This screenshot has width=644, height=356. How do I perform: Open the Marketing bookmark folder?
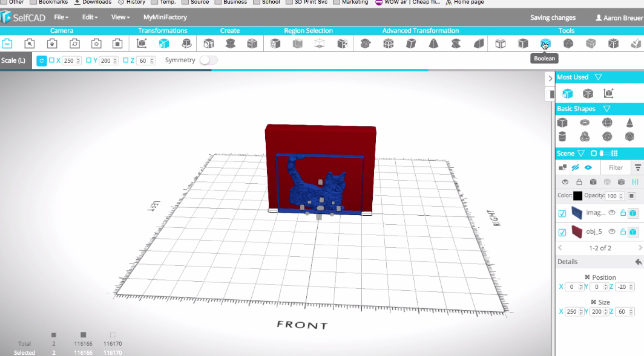(350, 2)
